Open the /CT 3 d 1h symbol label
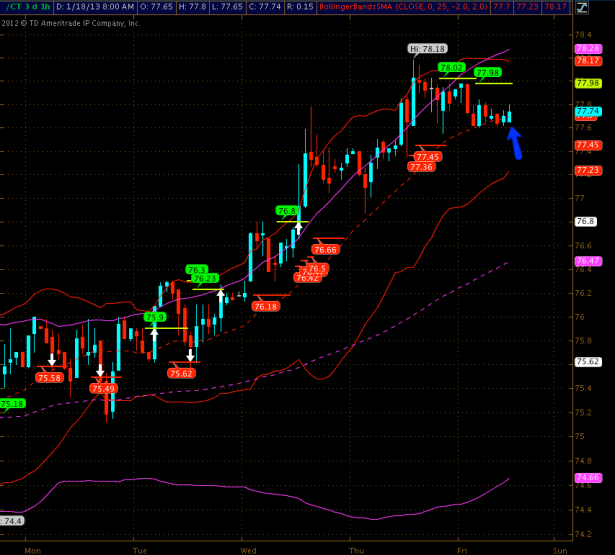Image resolution: width=615 pixels, height=555 pixels. tap(28, 7)
